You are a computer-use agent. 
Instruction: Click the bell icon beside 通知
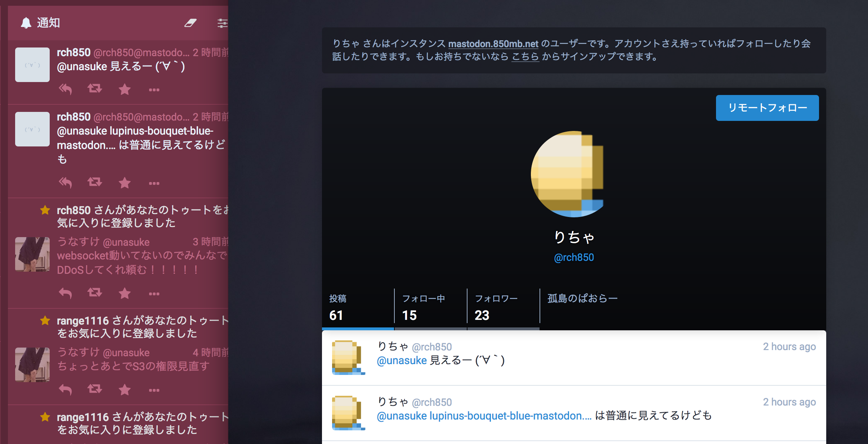coord(26,23)
